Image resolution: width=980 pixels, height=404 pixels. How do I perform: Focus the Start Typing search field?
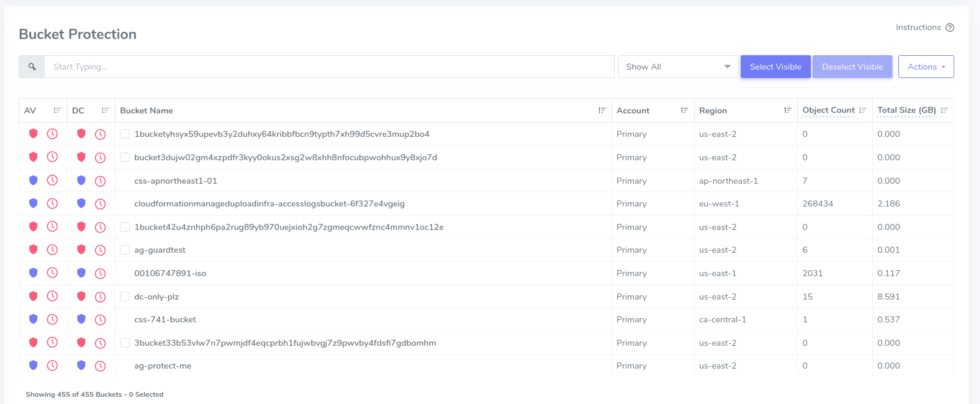(329, 67)
